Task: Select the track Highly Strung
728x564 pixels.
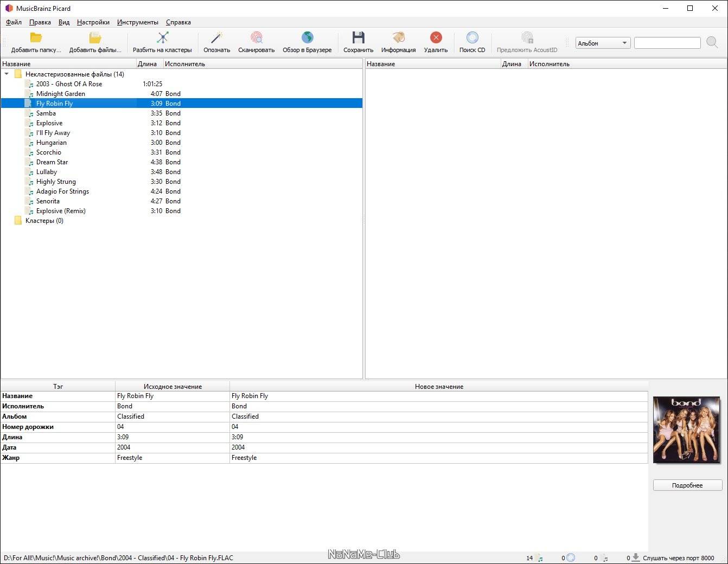Action: click(56, 182)
